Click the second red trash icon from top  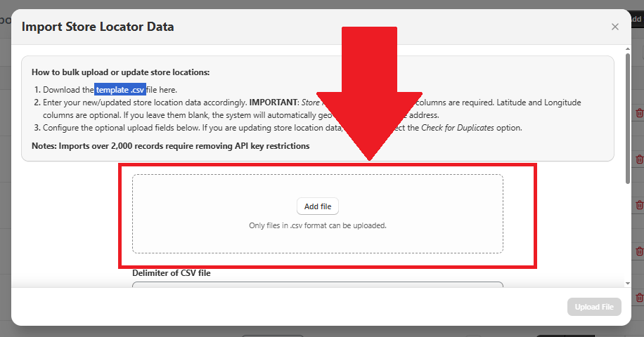(639, 159)
